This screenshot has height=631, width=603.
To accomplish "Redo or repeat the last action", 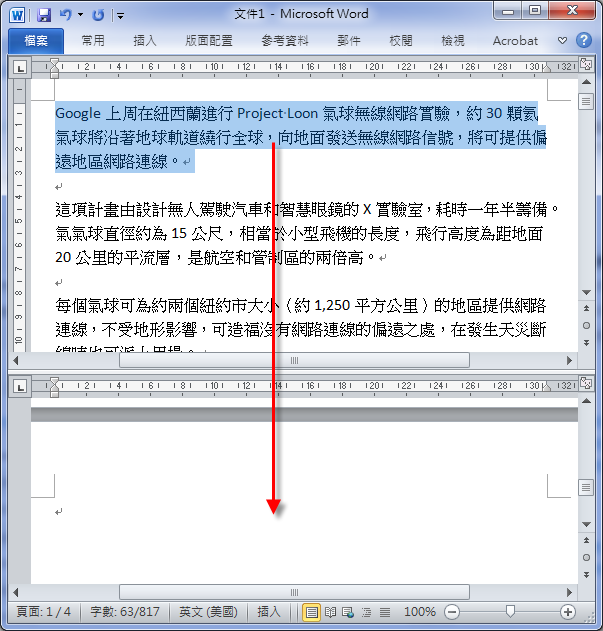I will tap(98, 15).
